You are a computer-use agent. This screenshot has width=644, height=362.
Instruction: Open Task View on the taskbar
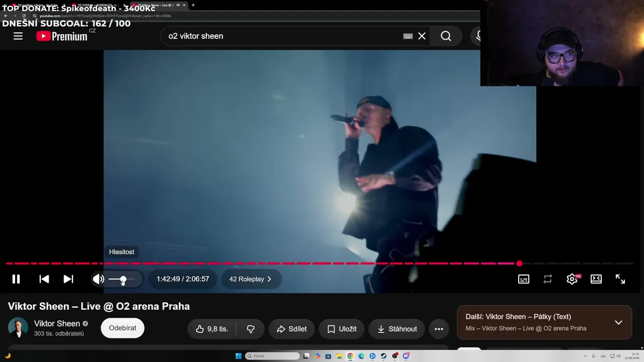click(x=306, y=356)
